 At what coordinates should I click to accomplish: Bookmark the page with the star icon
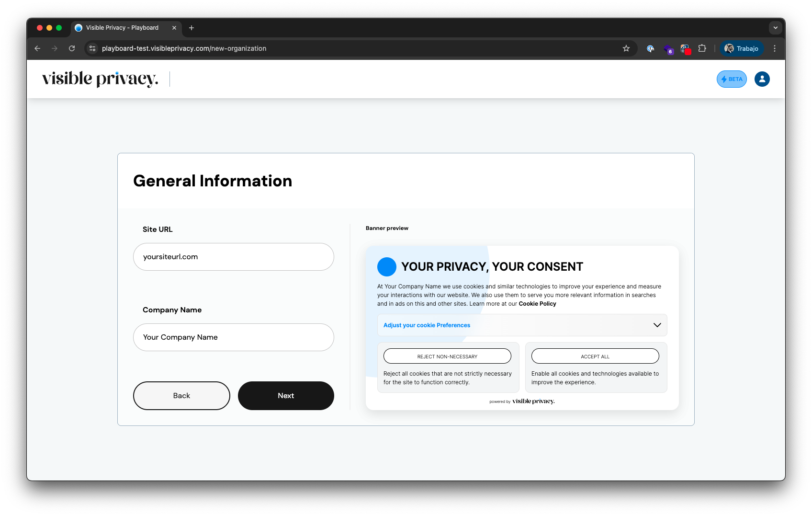click(626, 48)
